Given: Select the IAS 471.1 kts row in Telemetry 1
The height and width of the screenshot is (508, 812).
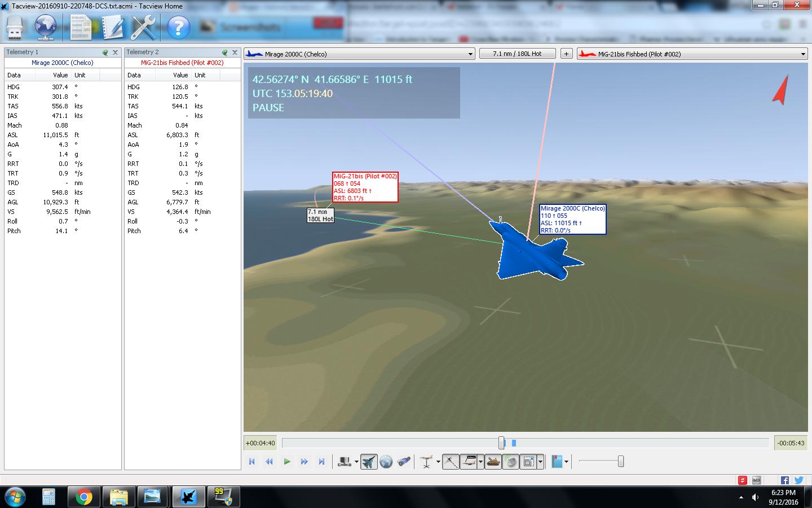Looking at the screenshot, I should point(63,116).
